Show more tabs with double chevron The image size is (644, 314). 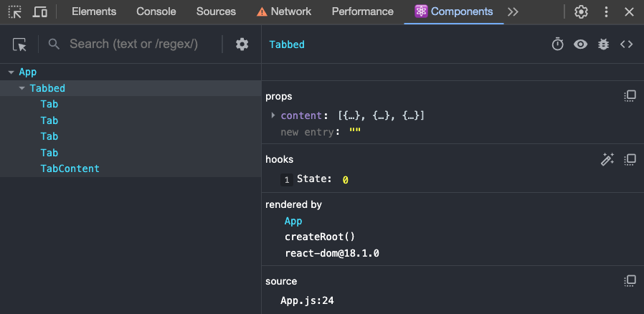pos(513,12)
